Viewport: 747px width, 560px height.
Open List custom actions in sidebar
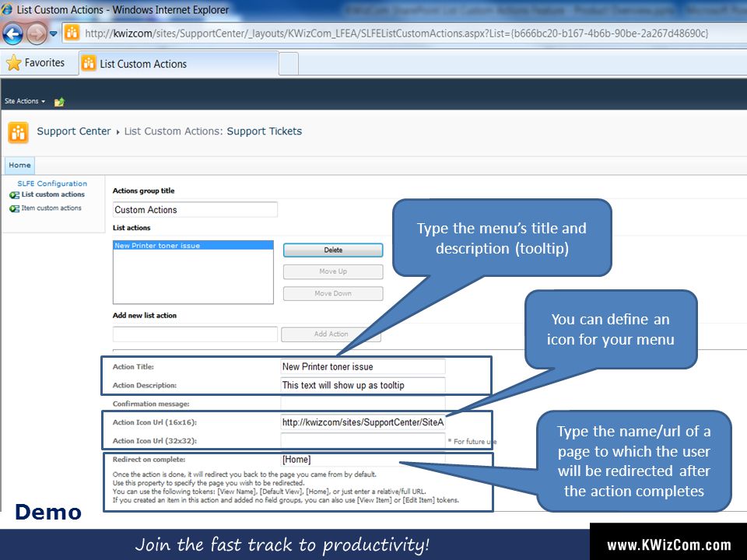coord(53,194)
